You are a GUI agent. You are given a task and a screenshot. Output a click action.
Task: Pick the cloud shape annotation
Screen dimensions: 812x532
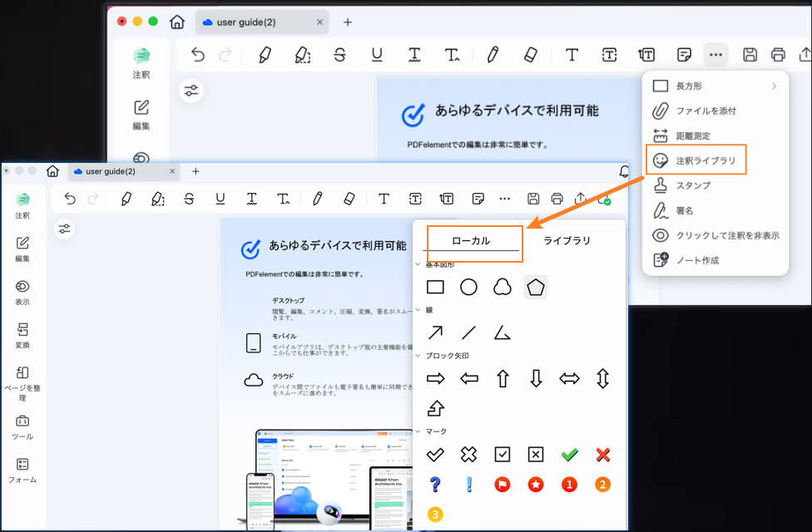tap(503, 287)
